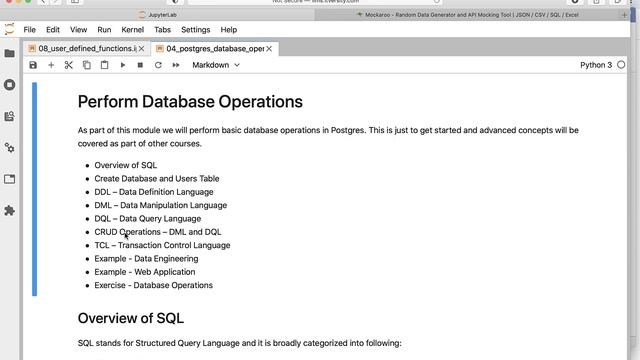Click the kernel status circle indicator

click(621, 65)
